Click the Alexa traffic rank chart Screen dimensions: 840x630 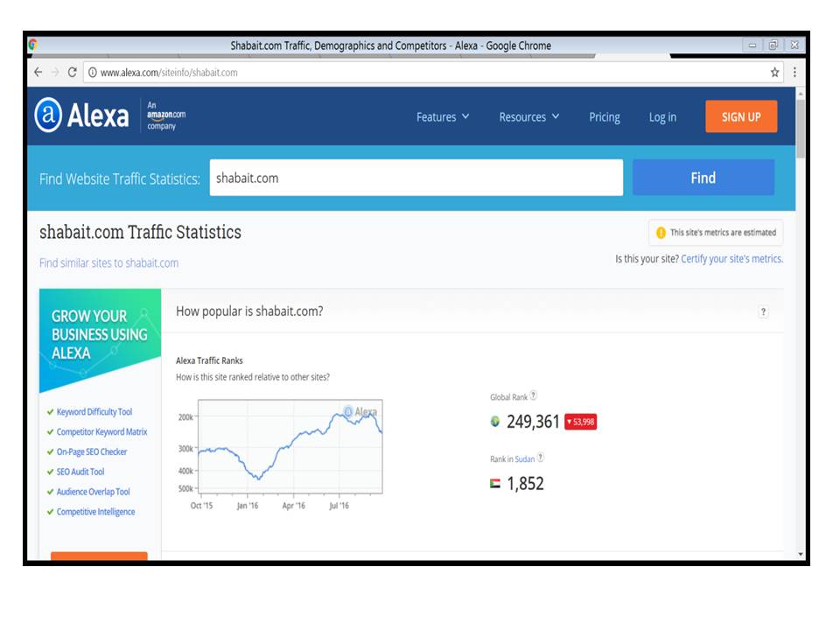(x=290, y=446)
